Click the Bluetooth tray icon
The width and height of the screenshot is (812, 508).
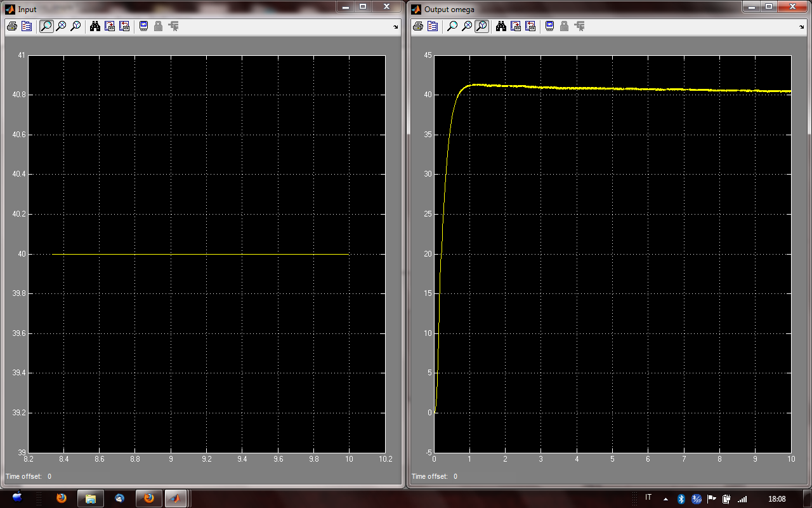click(681, 498)
